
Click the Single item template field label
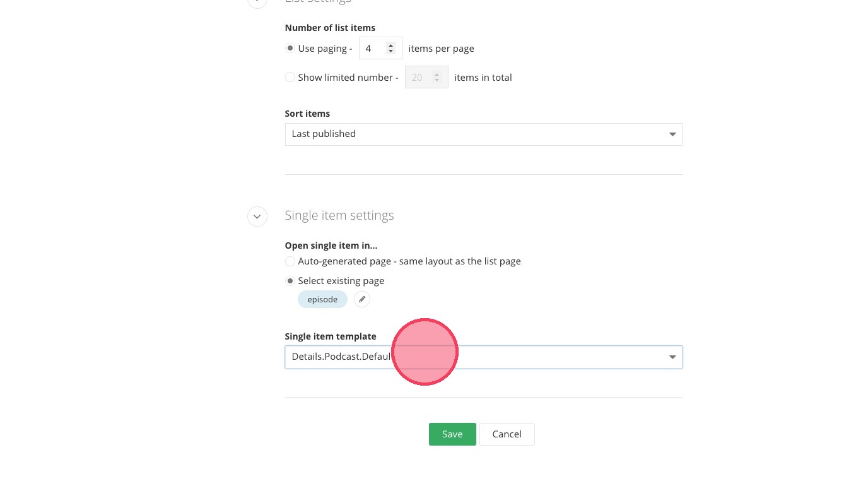[330, 336]
